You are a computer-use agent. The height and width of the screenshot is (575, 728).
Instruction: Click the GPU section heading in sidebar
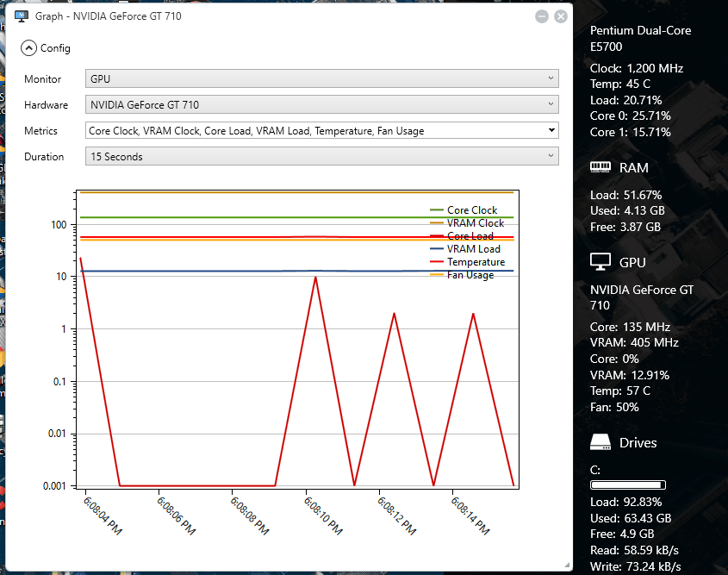[632, 262]
